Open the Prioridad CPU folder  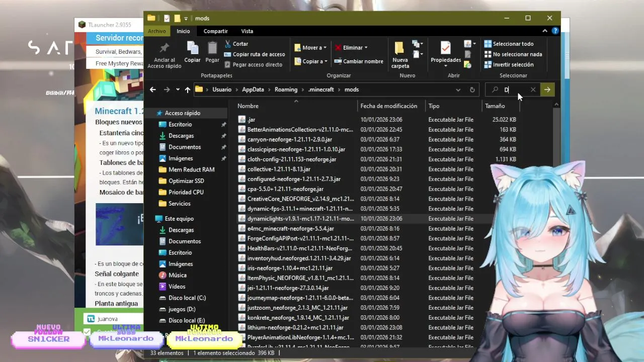(x=186, y=192)
